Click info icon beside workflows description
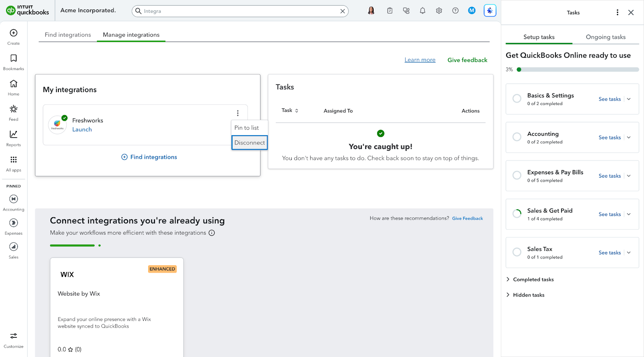644x357 pixels. tap(212, 233)
